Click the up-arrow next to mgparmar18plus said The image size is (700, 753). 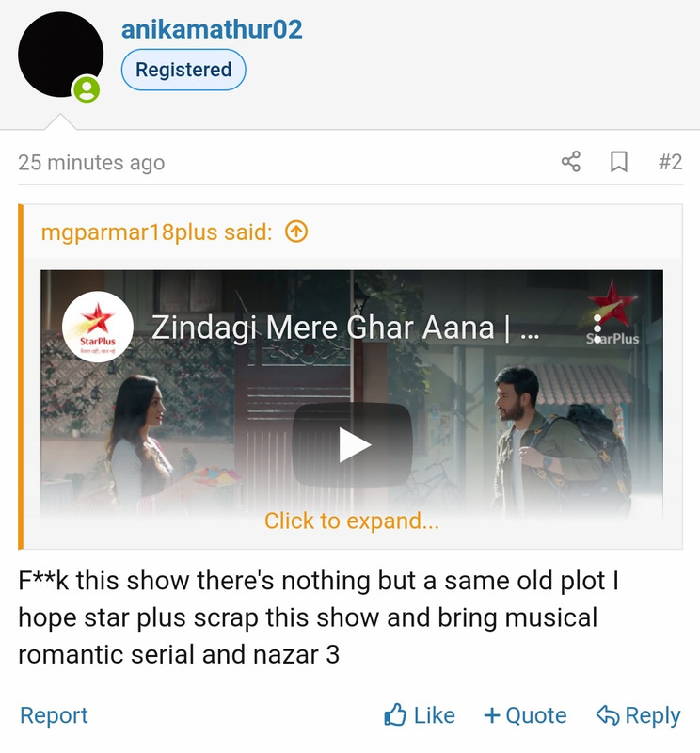click(296, 232)
